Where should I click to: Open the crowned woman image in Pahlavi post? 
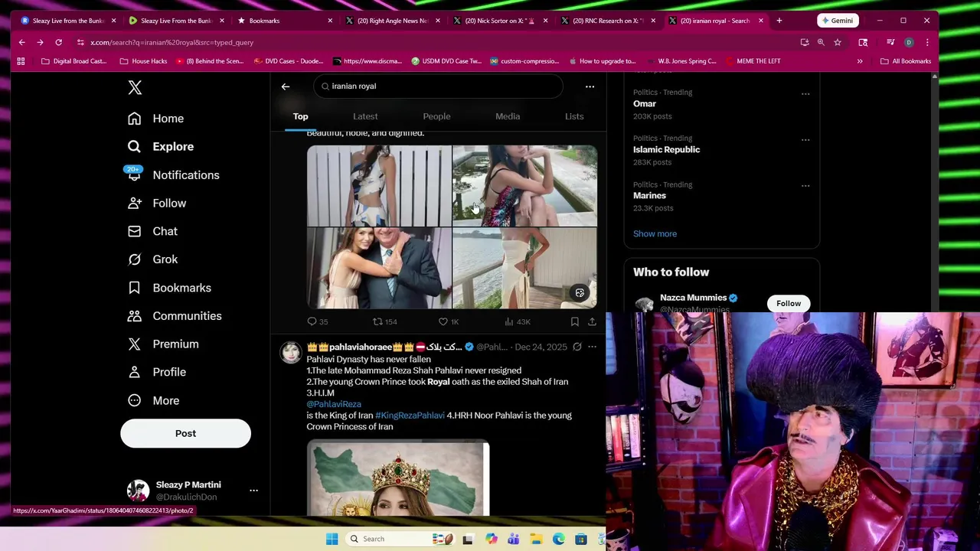click(x=398, y=479)
